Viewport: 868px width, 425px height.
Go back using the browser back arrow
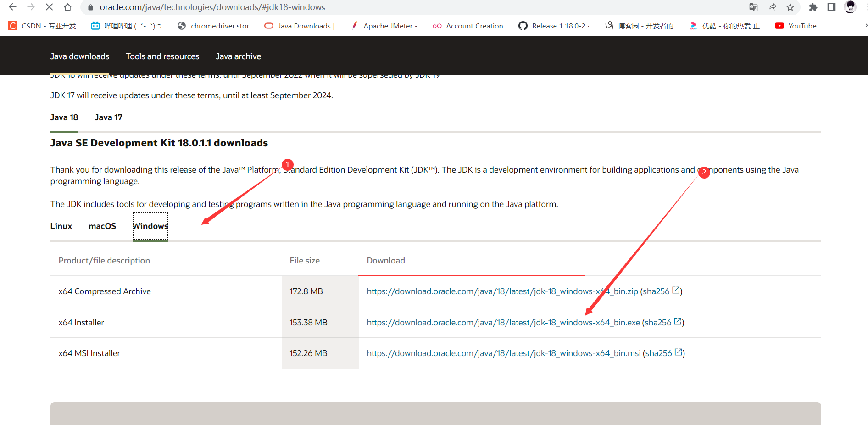click(x=12, y=7)
